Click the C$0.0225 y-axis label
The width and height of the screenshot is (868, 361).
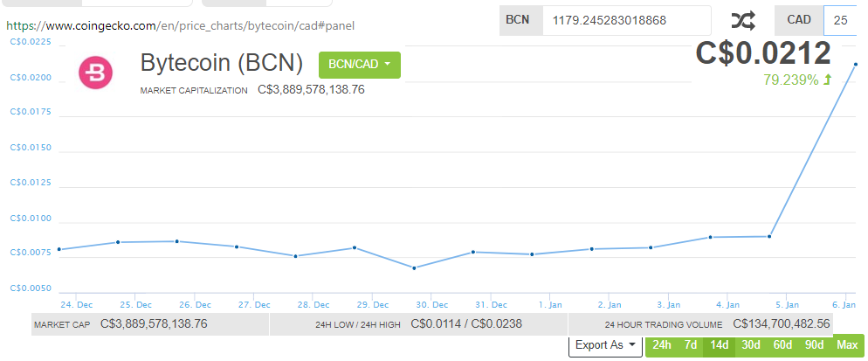coord(31,42)
